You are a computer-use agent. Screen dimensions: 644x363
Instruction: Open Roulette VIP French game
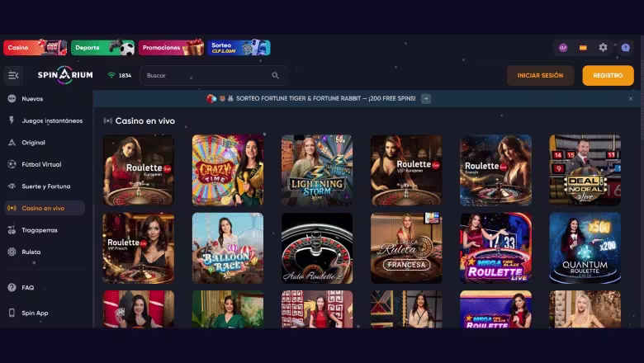(139, 248)
